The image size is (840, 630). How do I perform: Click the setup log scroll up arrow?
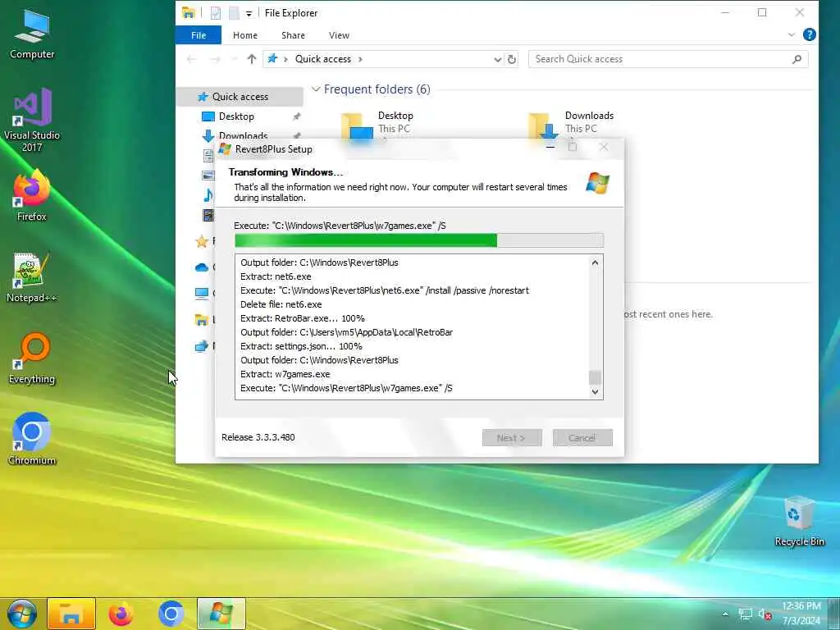coord(595,262)
